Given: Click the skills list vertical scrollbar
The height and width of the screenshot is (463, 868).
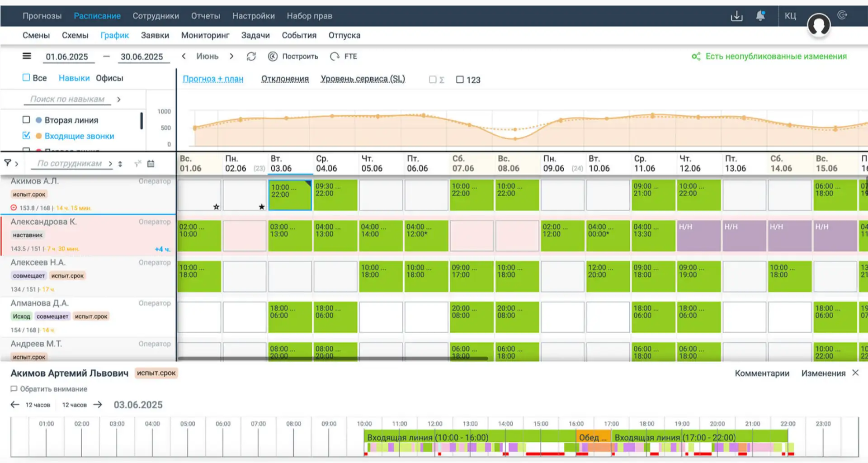Looking at the screenshot, I should point(142,121).
